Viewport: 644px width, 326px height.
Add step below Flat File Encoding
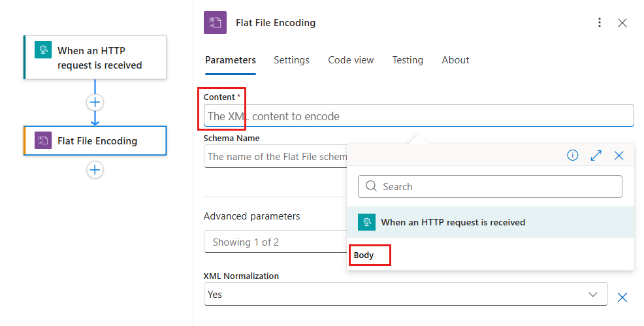(x=95, y=170)
